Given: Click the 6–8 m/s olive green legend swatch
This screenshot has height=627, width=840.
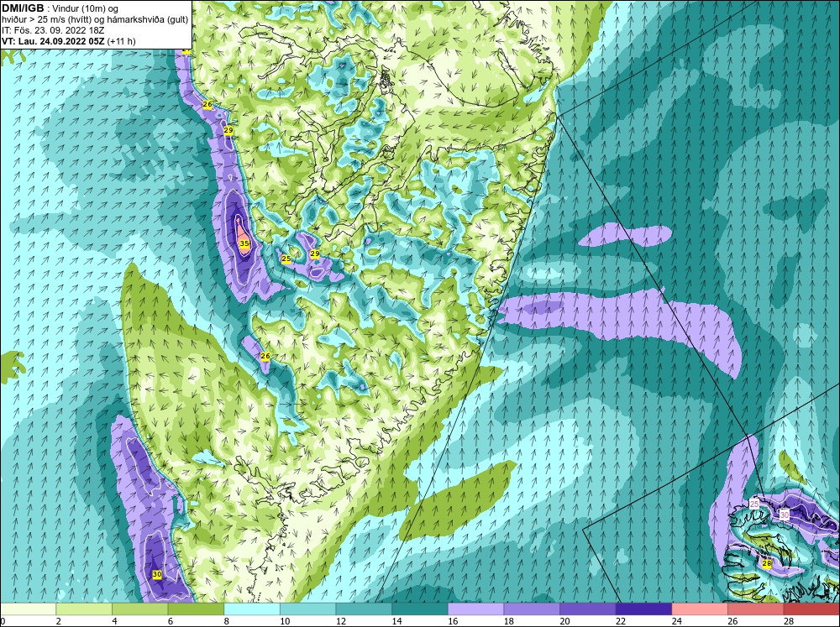Looking at the screenshot, I should (196, 609).
